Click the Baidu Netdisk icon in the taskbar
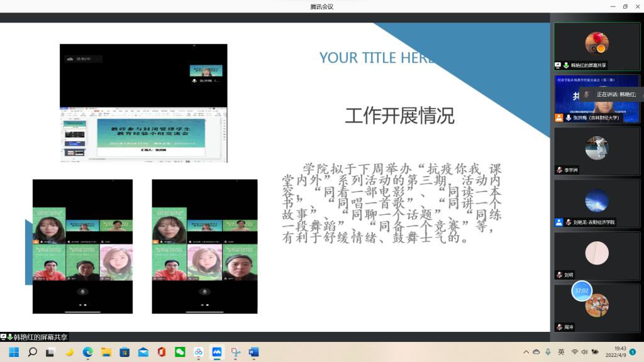The width and height of the screenshot is (644, 362). click(199, 352)
